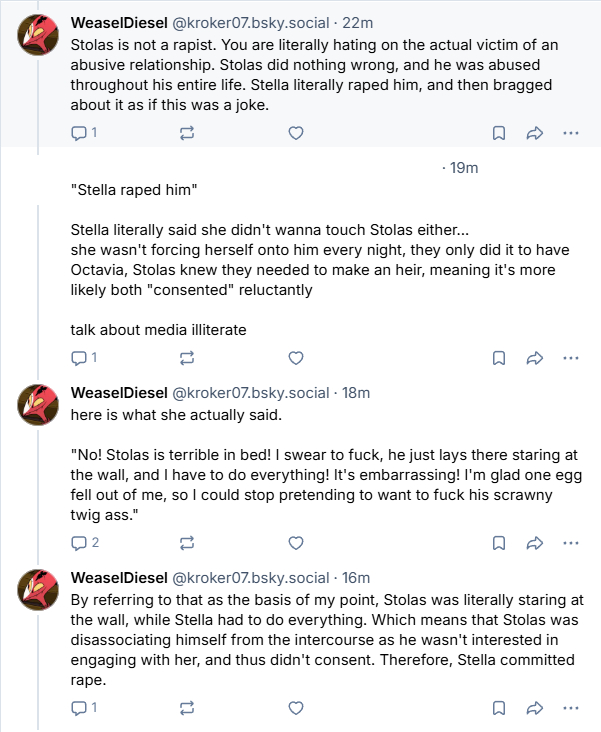The image size is (601, 732).
Task: Bookmark the first post in thread
Action: coord(498,132)
